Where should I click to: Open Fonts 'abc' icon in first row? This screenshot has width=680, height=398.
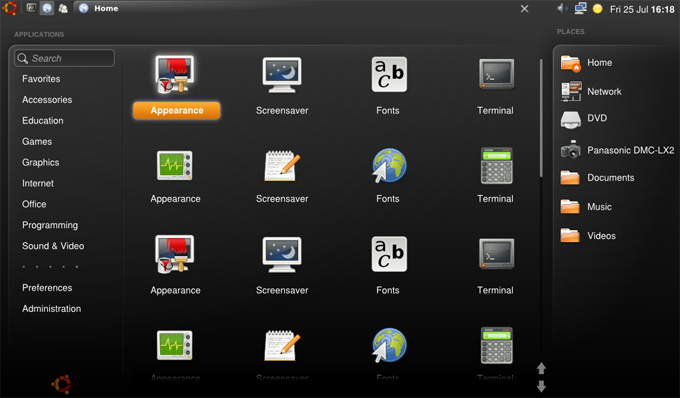[389, 74]
